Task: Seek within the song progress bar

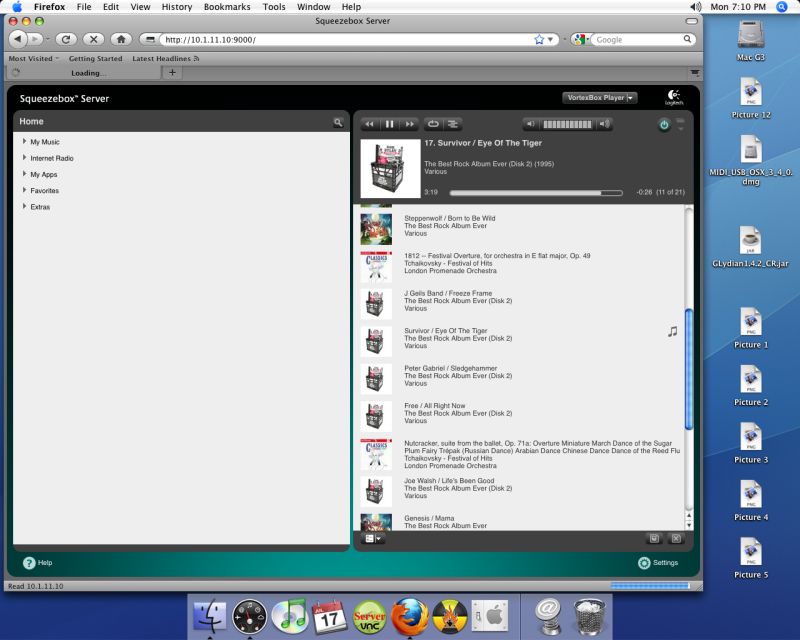Action: click(x=536, y=193)
